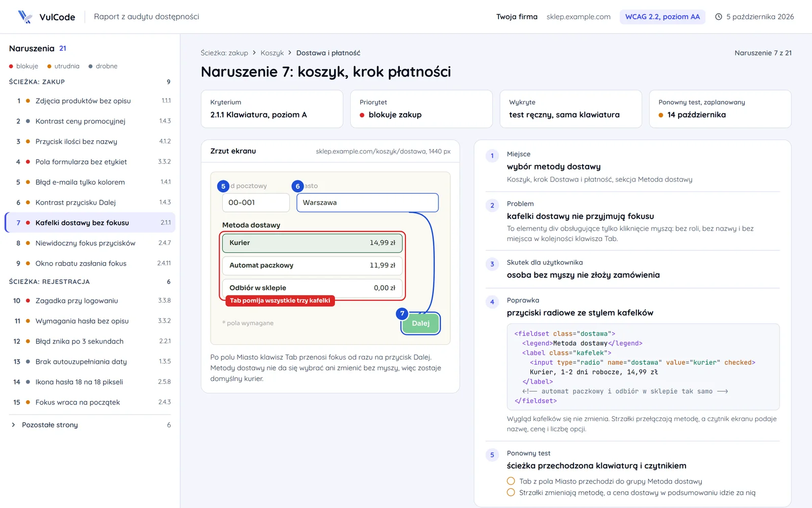
Task: Select violation Kontrast ceny promocyjnej
Action: click(90, 121)
